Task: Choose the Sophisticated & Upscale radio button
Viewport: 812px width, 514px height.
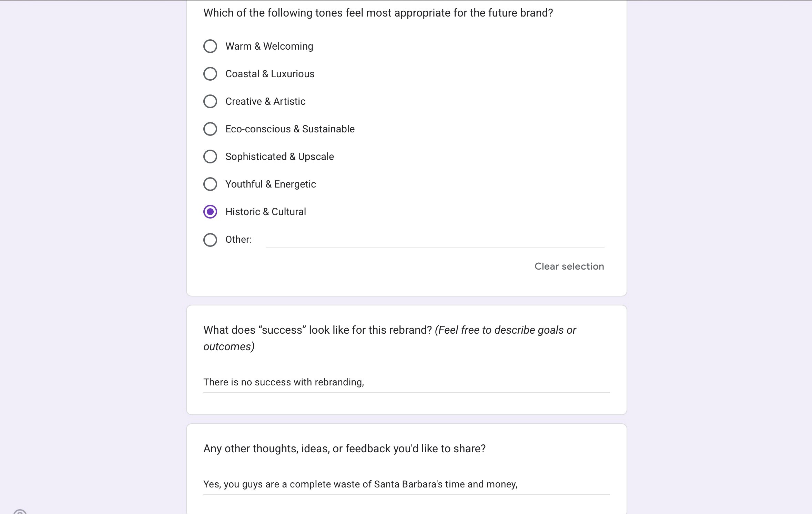Action: (x=210, y=157)
